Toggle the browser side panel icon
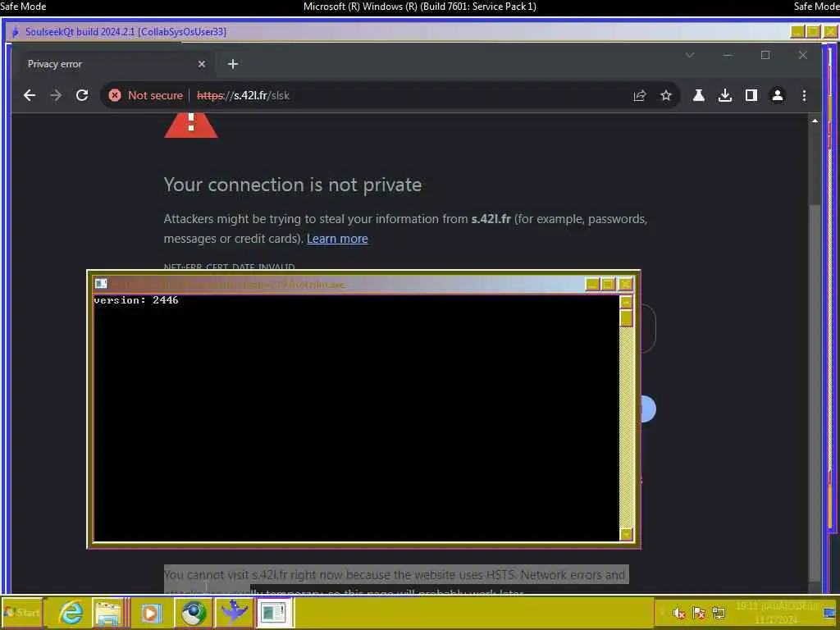The height and width of the screenshot is (630, 840). click(751, 95)
